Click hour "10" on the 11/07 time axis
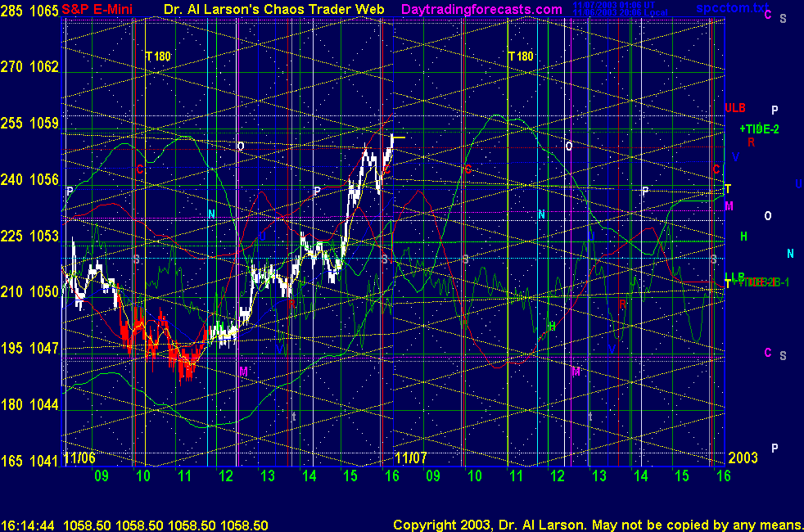The width and height of the screenshot is (804, 532). coord(475,476)
